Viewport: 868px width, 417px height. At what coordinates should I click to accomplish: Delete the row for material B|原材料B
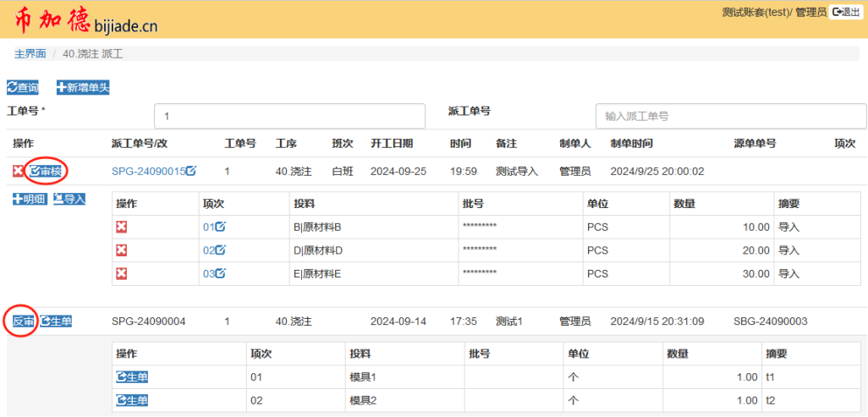click(x=122, y=227)
